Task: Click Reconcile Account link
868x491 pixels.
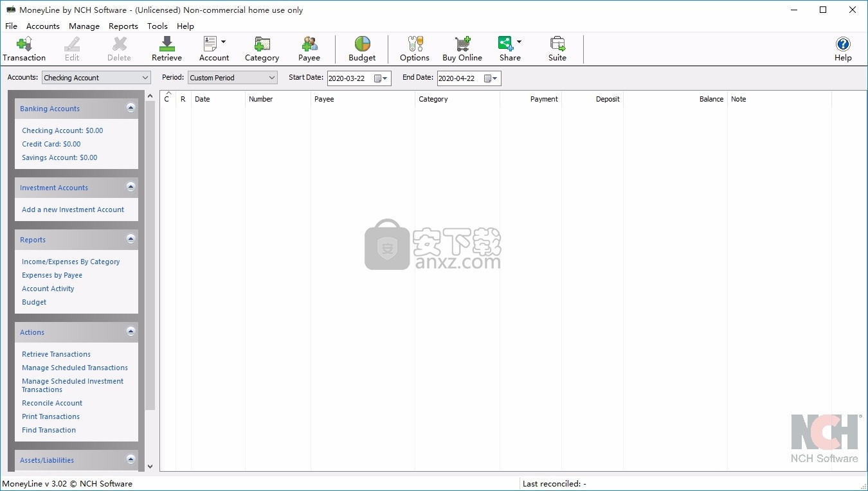Action: pyautogui.click(x=52, y=403)
